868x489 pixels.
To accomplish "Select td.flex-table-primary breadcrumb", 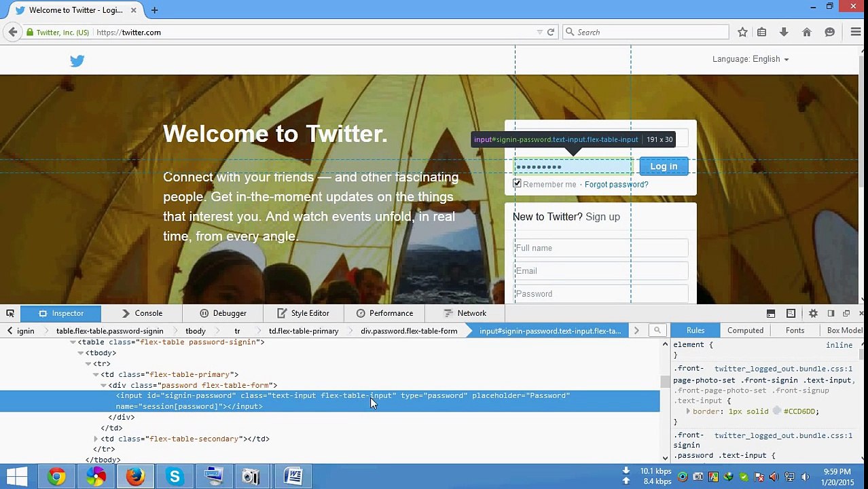I will point(304,331).
